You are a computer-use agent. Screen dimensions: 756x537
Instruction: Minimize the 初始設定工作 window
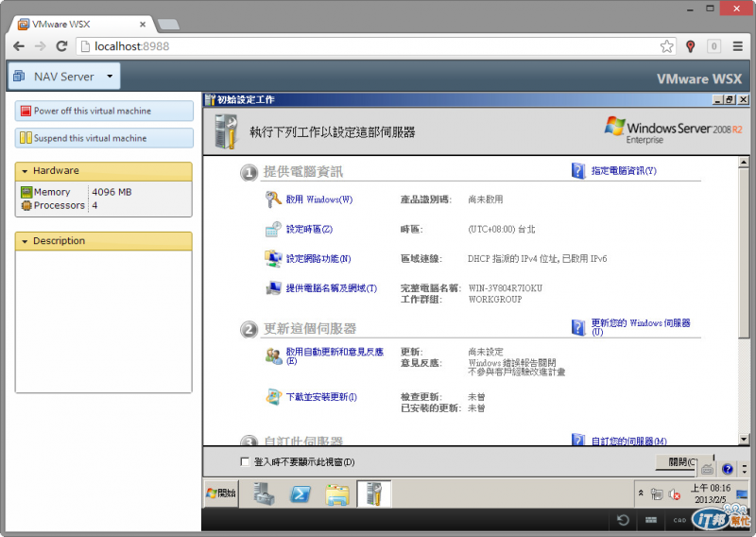point(718,99)
